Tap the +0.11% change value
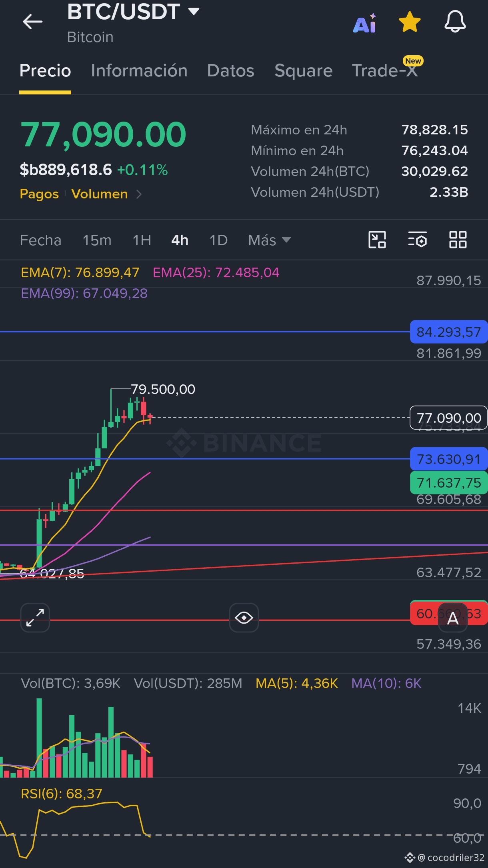The width and height of the screenshot is (488, 868). point(142,170)
